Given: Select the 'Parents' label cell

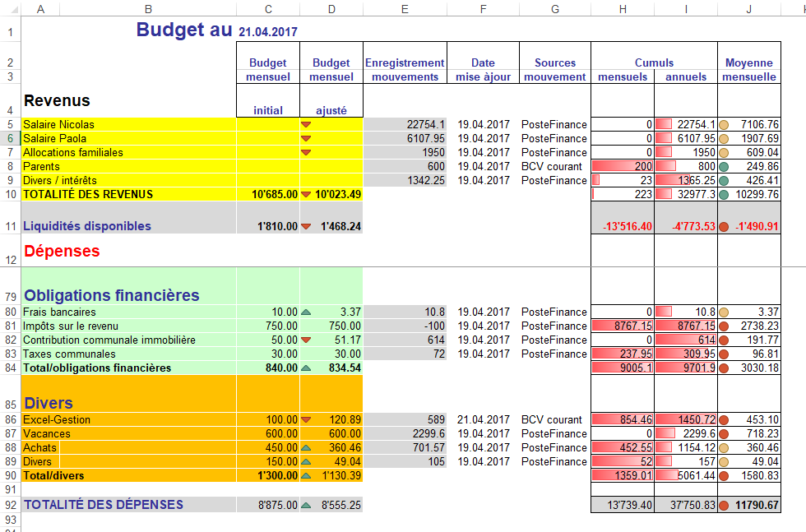Looking at the screenshot, I should tap(128, 167).
